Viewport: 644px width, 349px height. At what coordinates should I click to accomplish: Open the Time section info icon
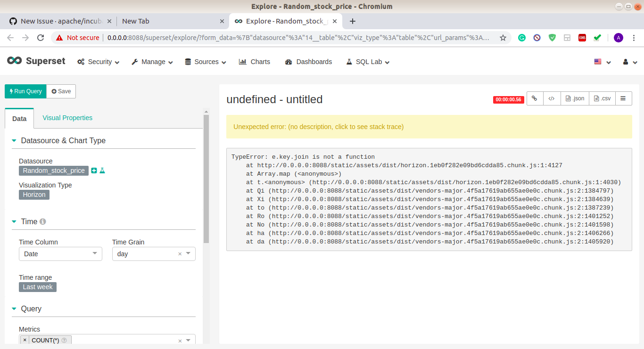(44, 221)
